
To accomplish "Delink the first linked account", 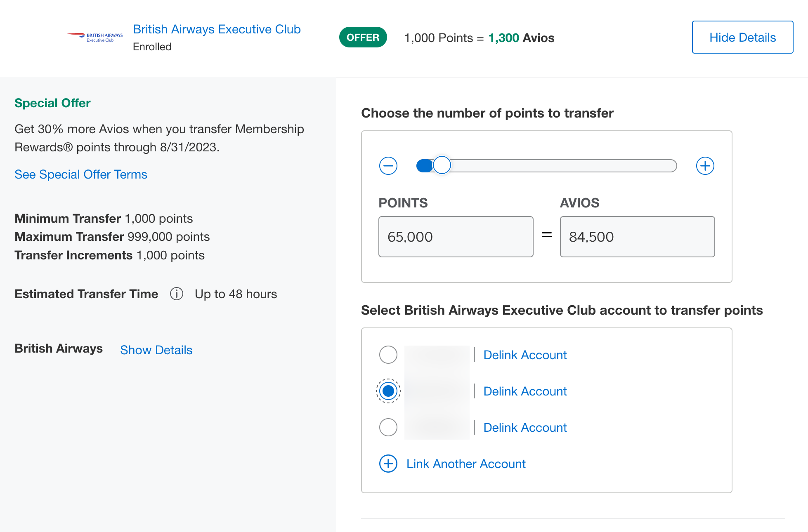I will (x=525, y=355).
